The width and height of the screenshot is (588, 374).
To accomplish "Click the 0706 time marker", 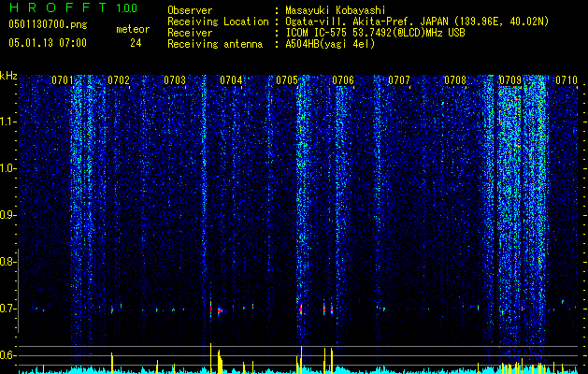I will (343, 80).
